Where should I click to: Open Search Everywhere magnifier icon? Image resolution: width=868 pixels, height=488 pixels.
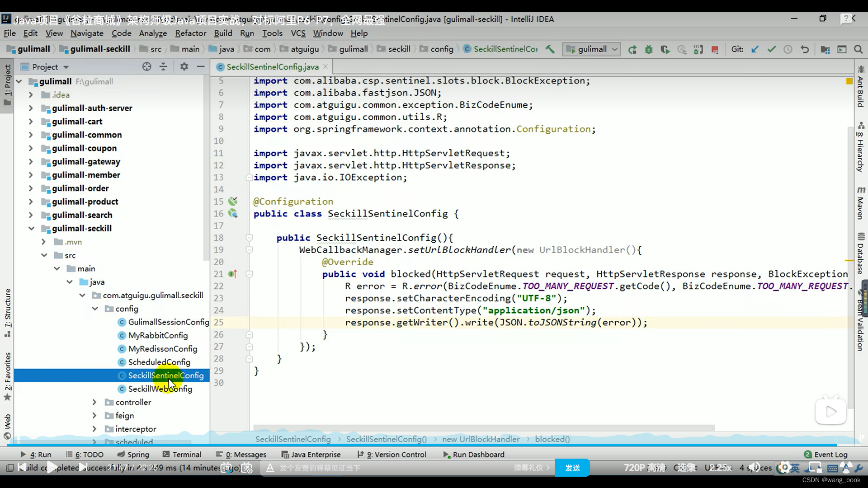pos(858,49)
